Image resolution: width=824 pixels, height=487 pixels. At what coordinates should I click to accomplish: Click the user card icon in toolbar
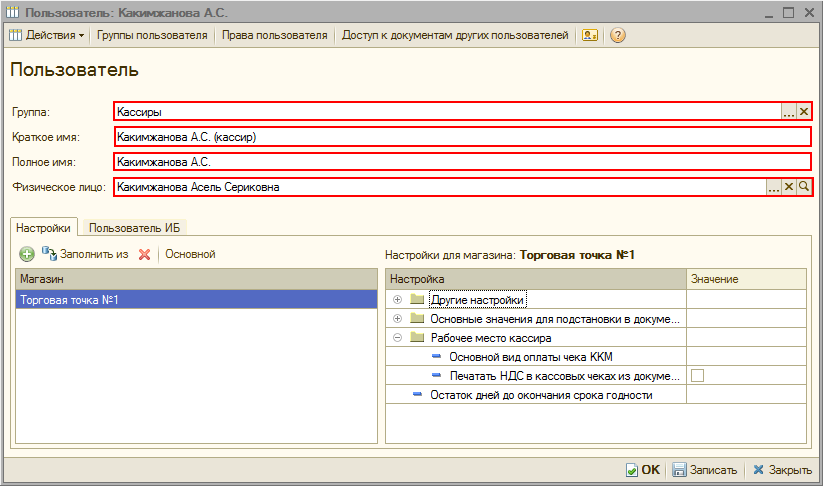pyautogui.click(x=590, y=35)
